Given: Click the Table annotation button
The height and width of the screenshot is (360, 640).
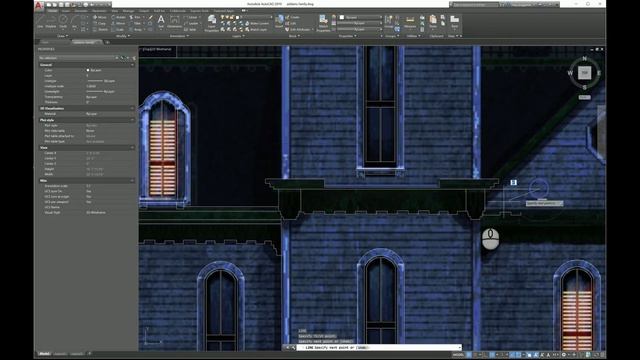Looking at the screenshot, I should [190, 30].
